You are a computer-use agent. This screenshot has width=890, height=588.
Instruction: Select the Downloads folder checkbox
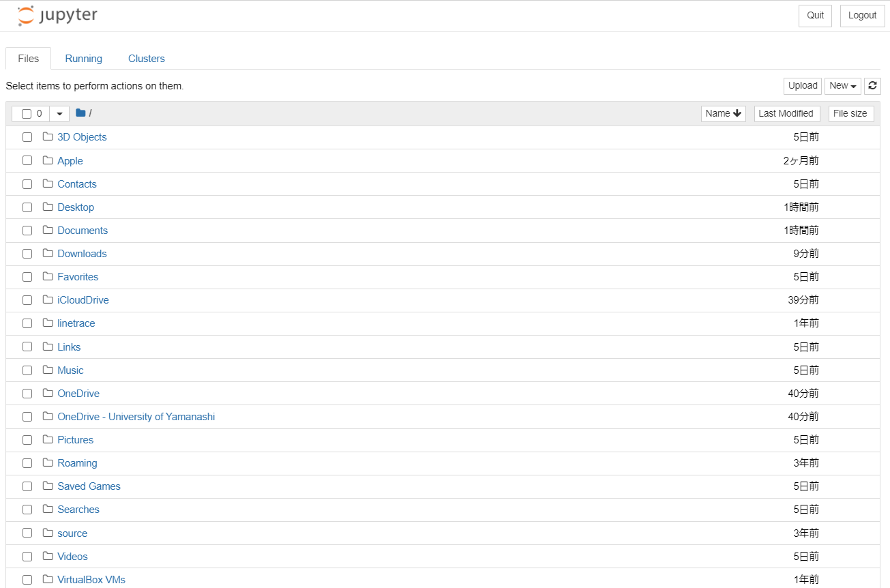coord(27,254)
